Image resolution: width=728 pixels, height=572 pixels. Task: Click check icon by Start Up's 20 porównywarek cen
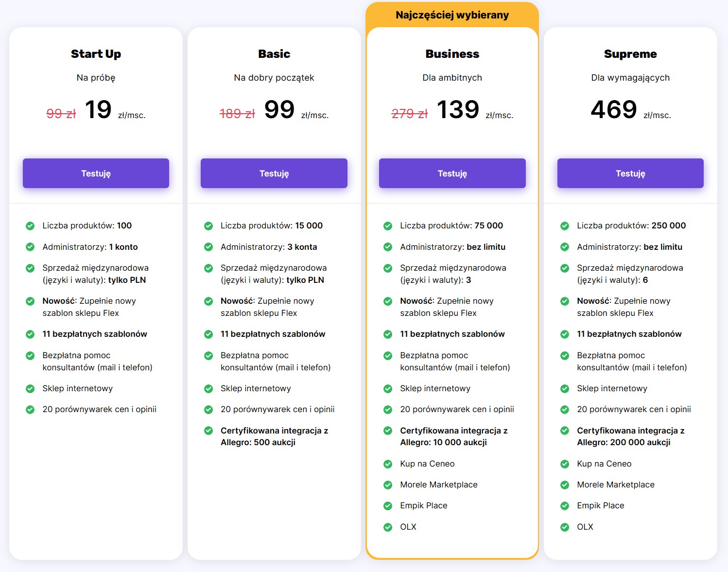click(x=30, y=410)
